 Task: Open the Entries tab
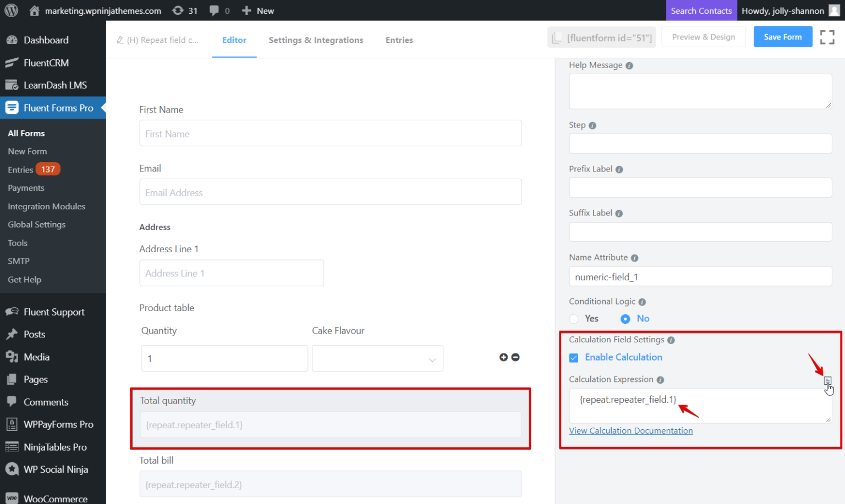tap(399, 40)
